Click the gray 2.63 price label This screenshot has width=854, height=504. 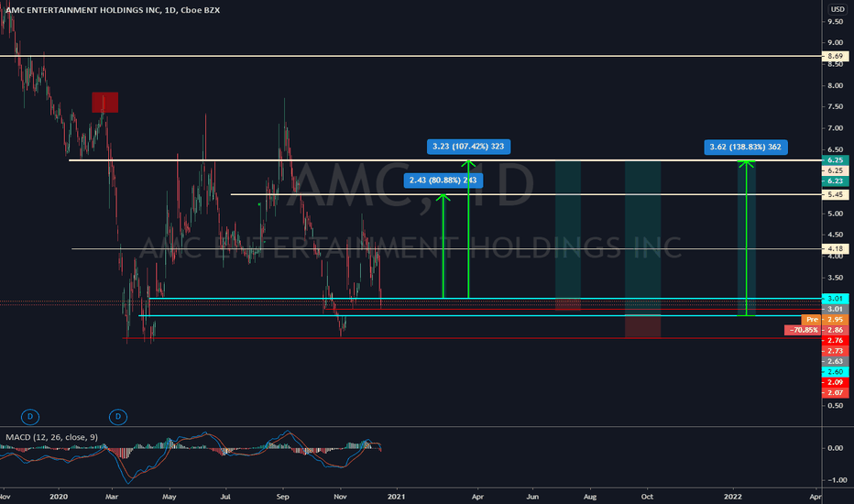pos(835,361)
